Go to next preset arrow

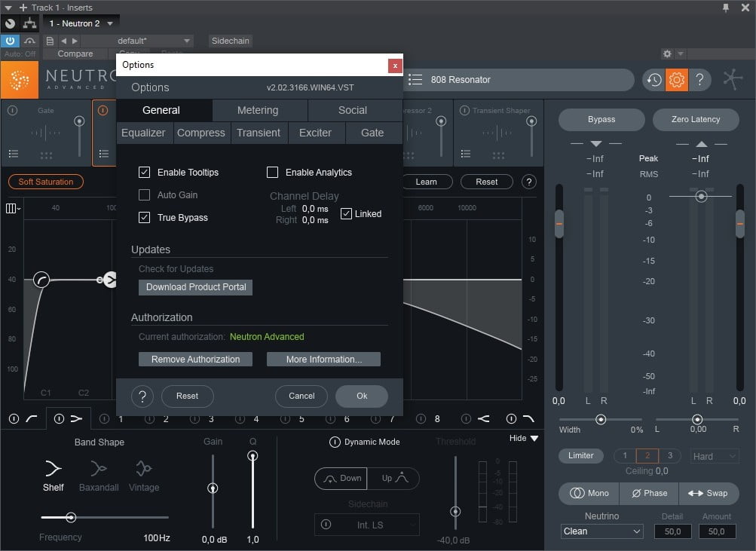(x=75, y=41)
